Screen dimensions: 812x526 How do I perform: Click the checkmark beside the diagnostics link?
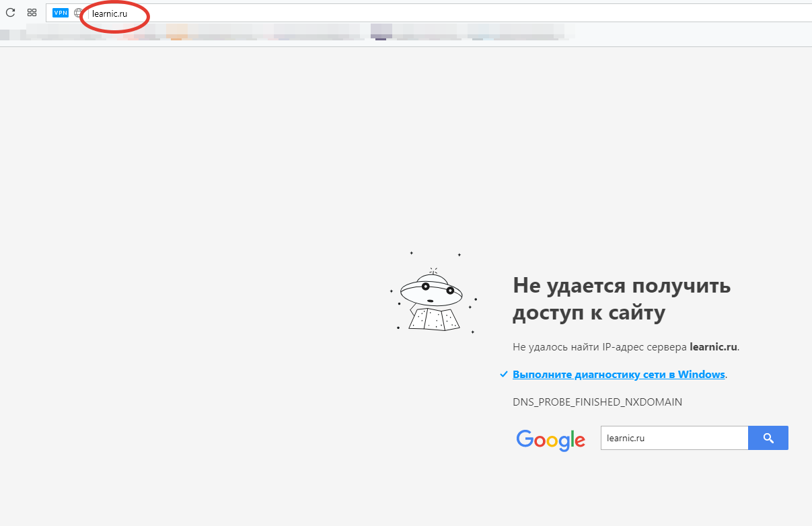(504, 375)
